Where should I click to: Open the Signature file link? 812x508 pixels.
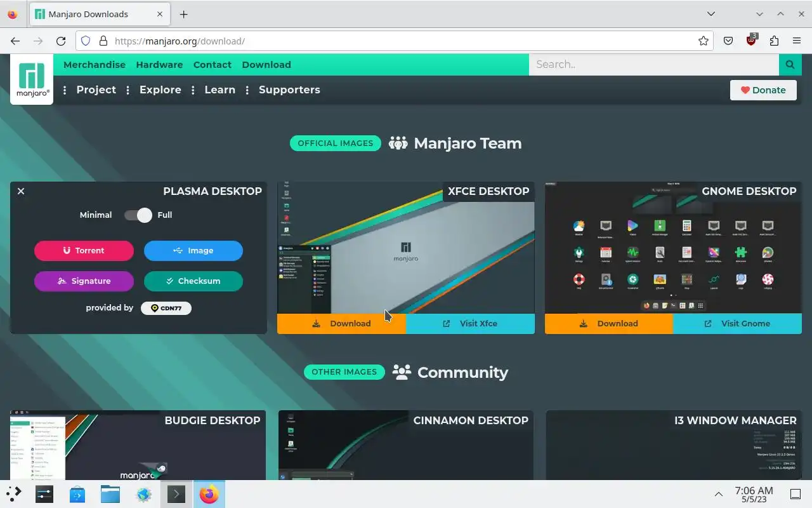[x=84, y=281]
